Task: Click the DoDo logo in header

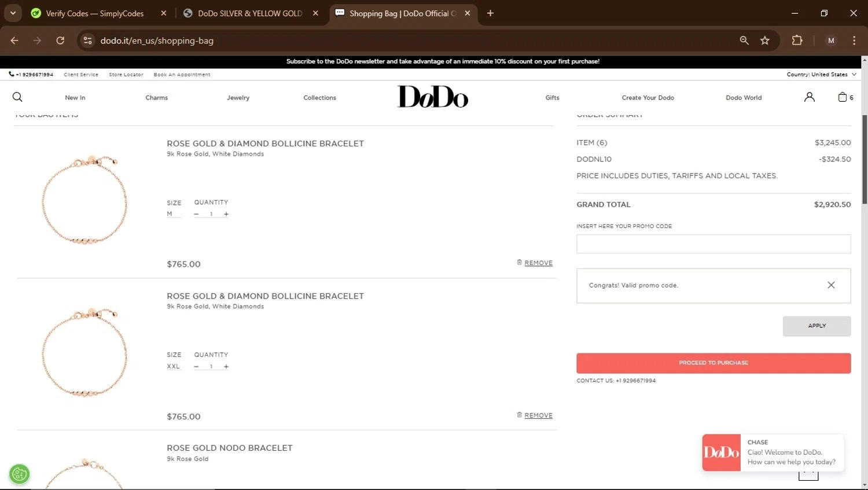Action: (x=433, y=97)
